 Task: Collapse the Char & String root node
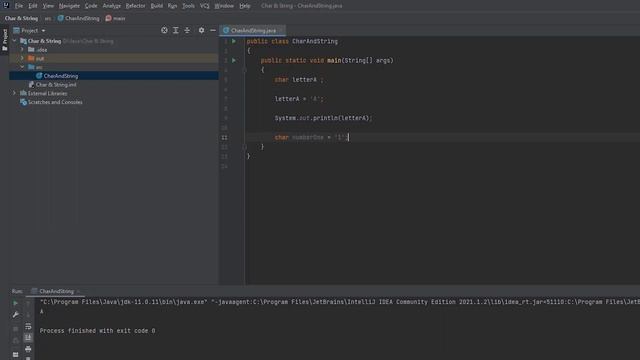click(15, 41)
